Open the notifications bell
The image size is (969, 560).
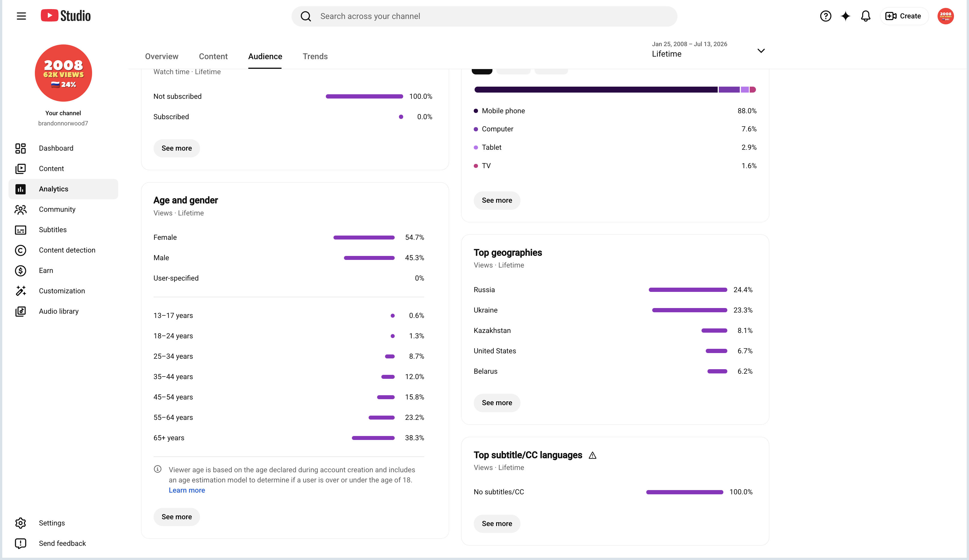click(865, 16)
